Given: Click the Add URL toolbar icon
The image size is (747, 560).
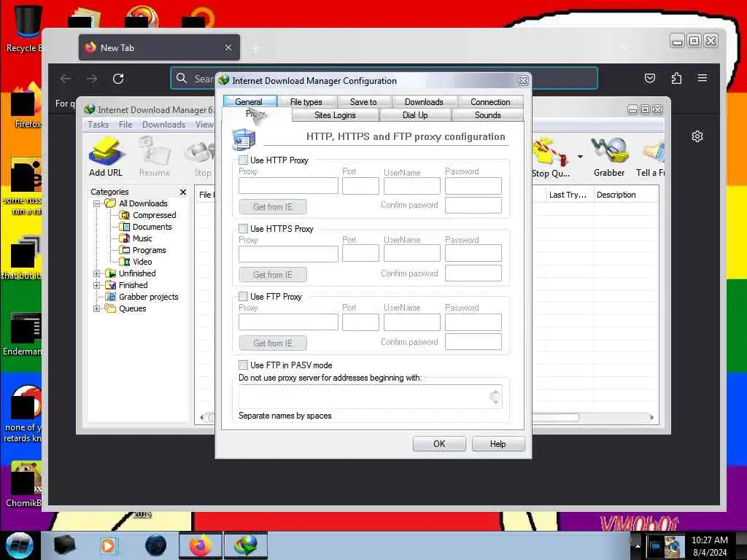Looking at the screenshot, I should pos(107,157).
